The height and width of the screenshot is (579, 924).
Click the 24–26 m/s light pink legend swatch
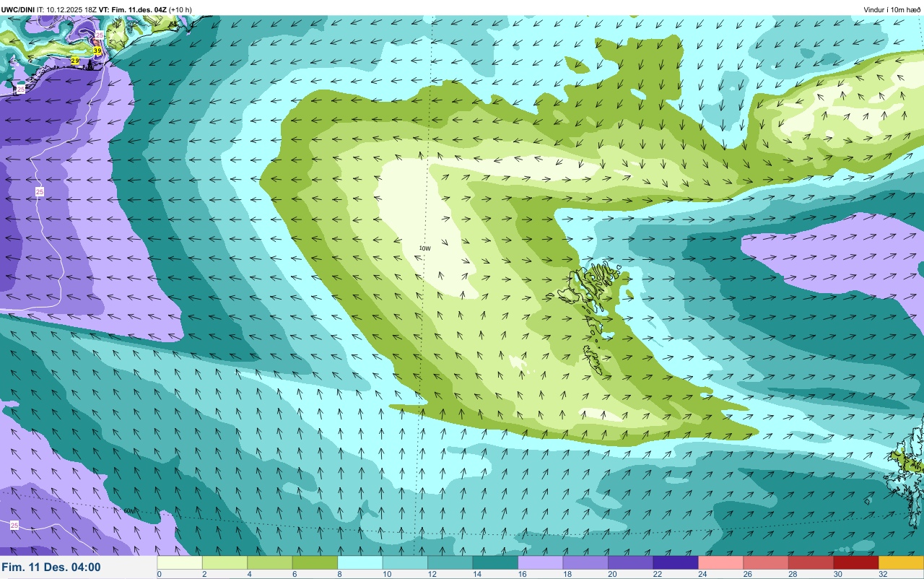[x=721, y=562]
